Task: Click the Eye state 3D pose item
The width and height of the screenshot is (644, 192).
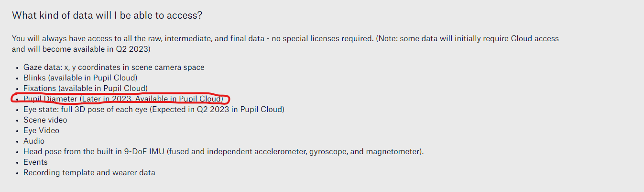Action: point(154,109)
